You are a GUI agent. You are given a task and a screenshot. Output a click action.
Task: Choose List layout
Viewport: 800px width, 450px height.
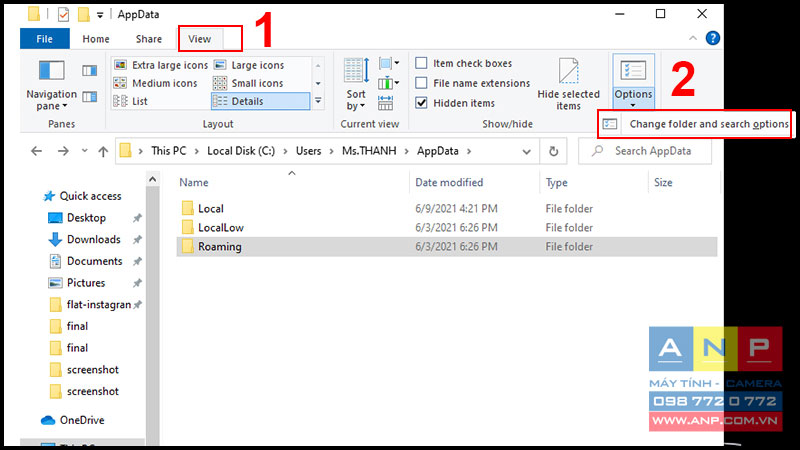[x=131, y=101]
